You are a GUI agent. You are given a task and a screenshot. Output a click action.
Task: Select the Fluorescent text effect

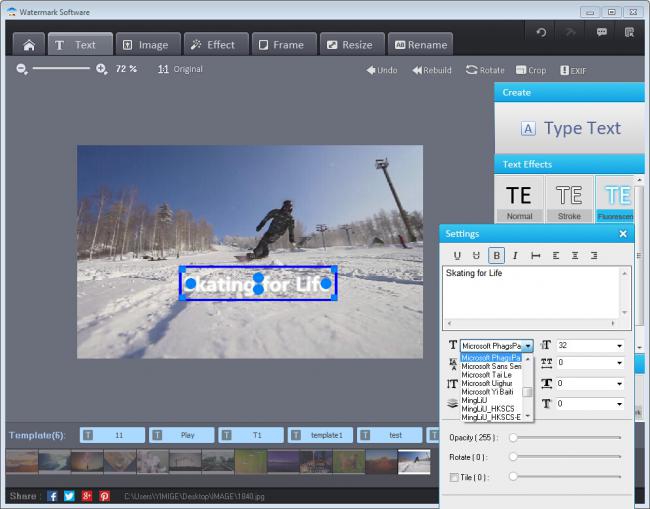(616, 199)
